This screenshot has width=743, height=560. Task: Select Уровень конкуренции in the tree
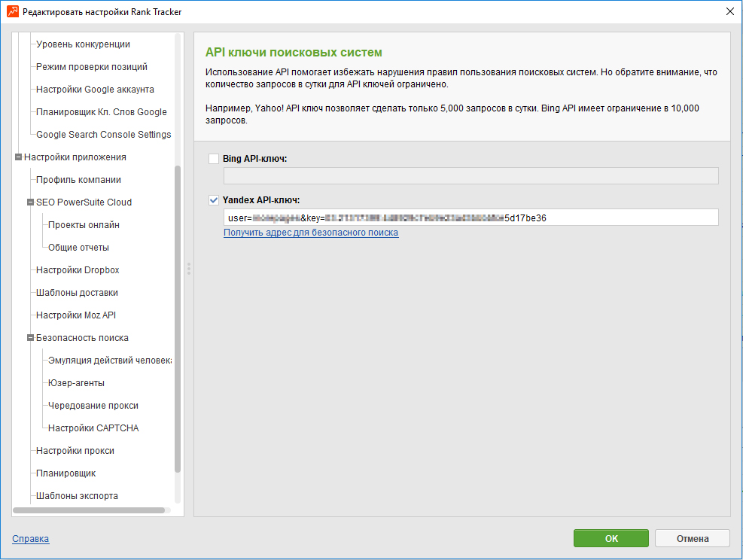coord(83,44)
